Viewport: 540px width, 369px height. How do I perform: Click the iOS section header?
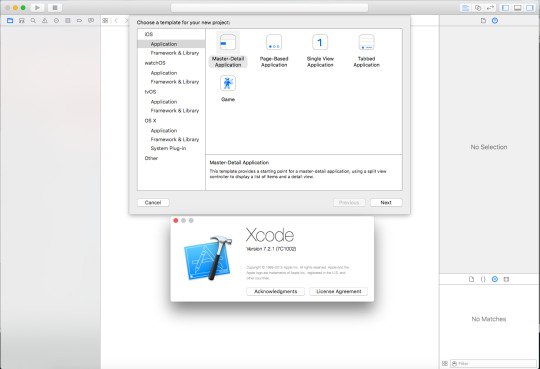coord(149,34)
